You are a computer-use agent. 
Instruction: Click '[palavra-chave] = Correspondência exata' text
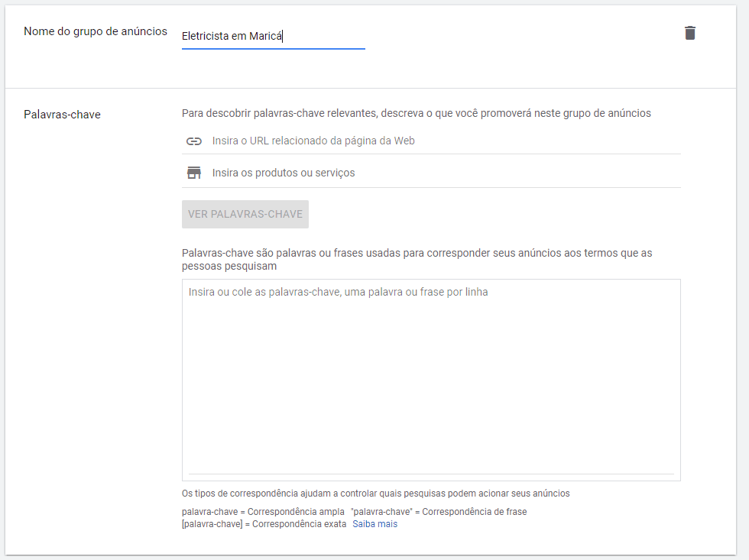(264, 524)
